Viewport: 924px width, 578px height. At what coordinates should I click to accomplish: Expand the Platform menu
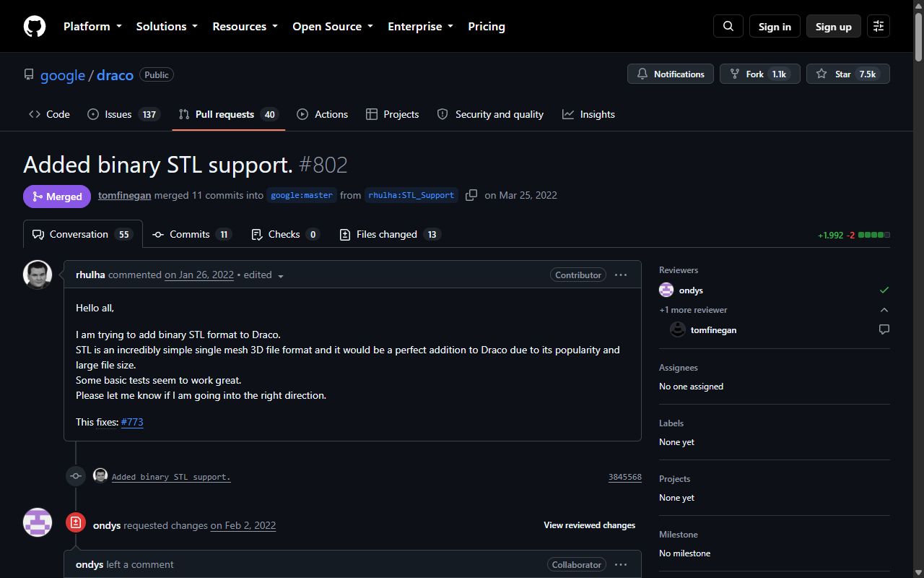coord(92,26)
